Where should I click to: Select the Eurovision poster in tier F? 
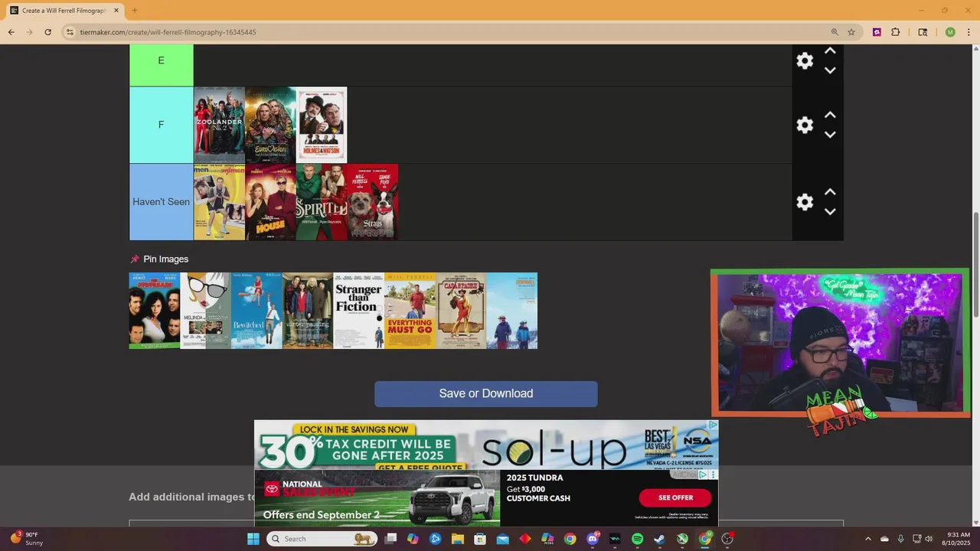click(x=270, y=125)
